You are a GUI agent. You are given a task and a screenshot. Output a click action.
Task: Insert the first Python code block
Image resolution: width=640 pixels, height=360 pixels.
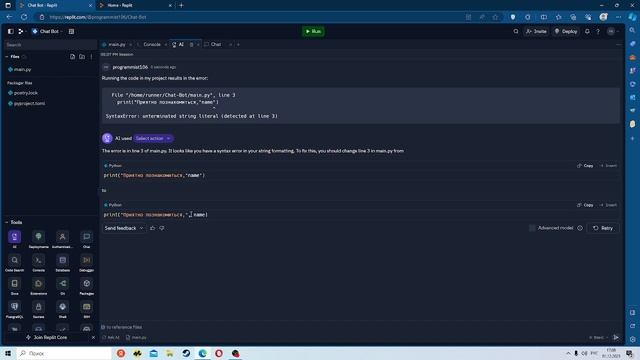(x=609, y=166)
